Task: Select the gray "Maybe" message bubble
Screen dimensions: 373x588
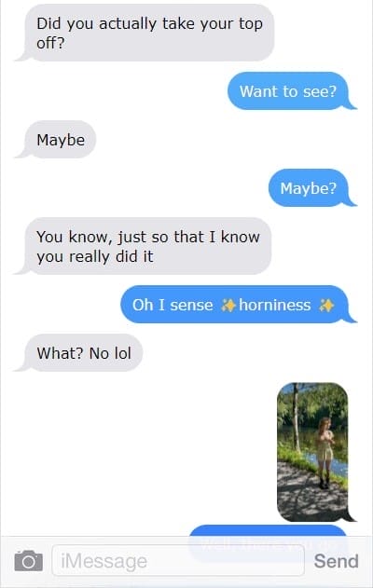Action: coord(56,140)
